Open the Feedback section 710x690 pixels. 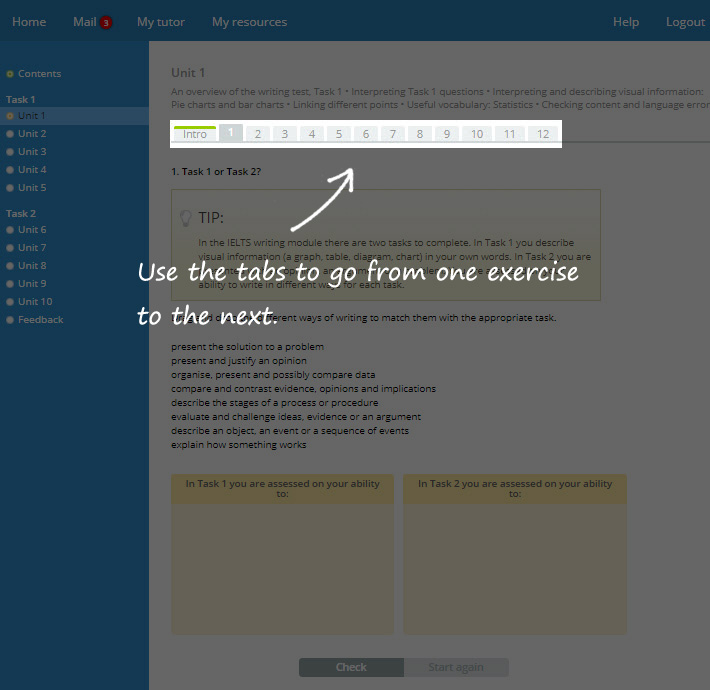pyautogui.click(x=40, y=320)
